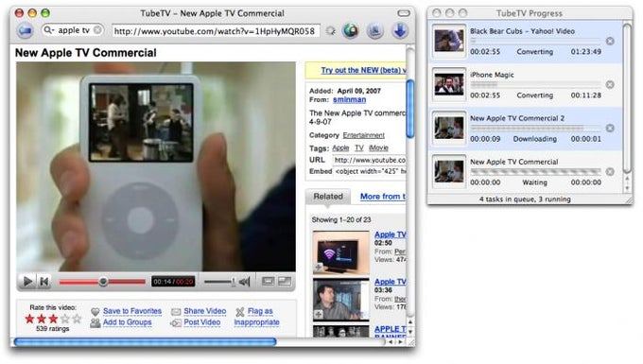Switch to the Related tab
This screenshot has width=643, height=364.
(x=328, y=197)
